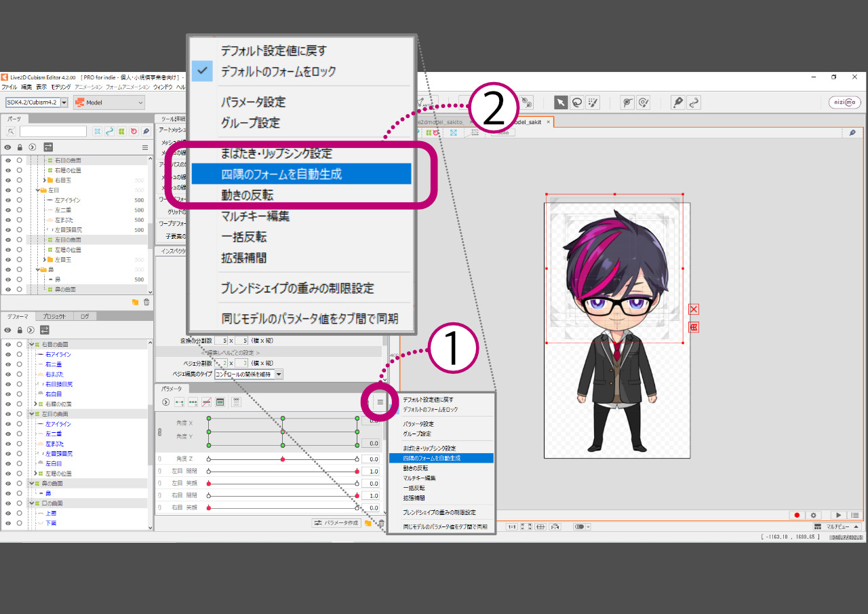Screen dimensions: 868x614
Task: Click the 角度 Z slider's center red key
Action: 282,459
